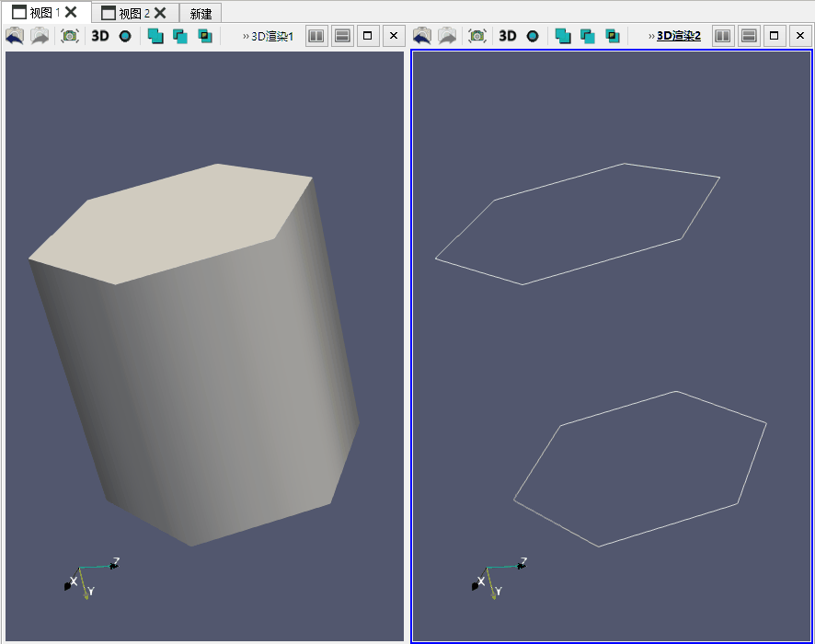Screen dimensions: 815x644
Task: Click the orientation axes widget in 3D渲染1 view
Action: click(x=91, y=579)
